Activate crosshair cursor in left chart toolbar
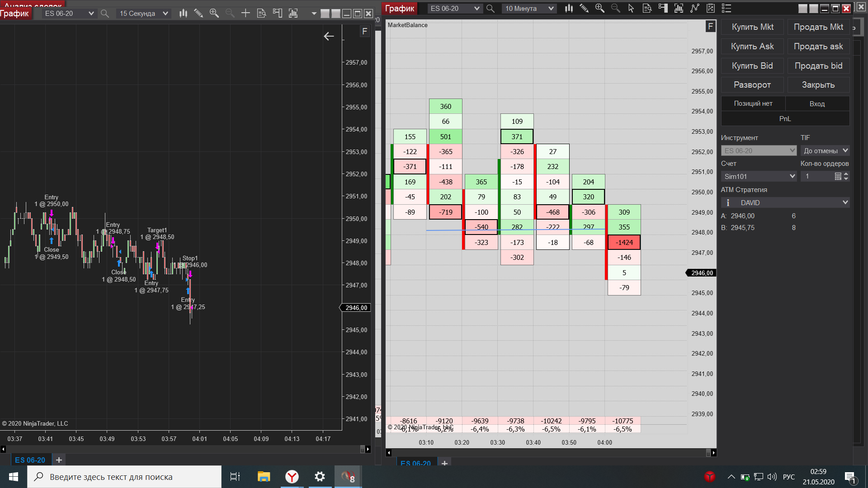 click(245, 14)
